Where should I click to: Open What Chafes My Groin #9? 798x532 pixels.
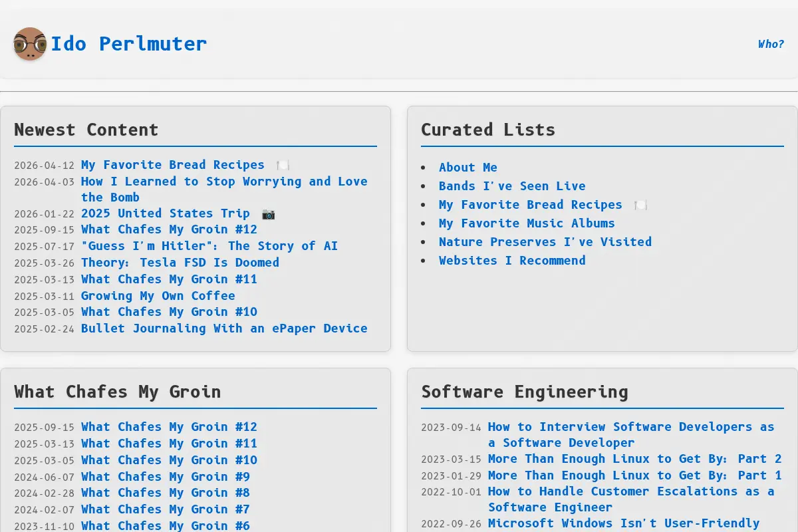point(166,477)
